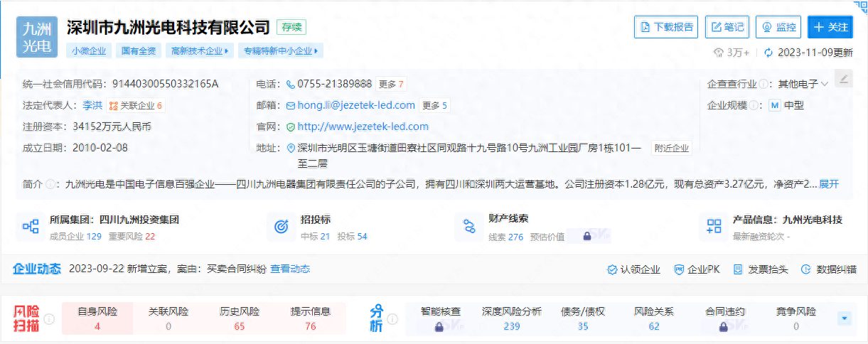Click the 九洲光电 company logo
868x344 pixels.
click(36, 37)
